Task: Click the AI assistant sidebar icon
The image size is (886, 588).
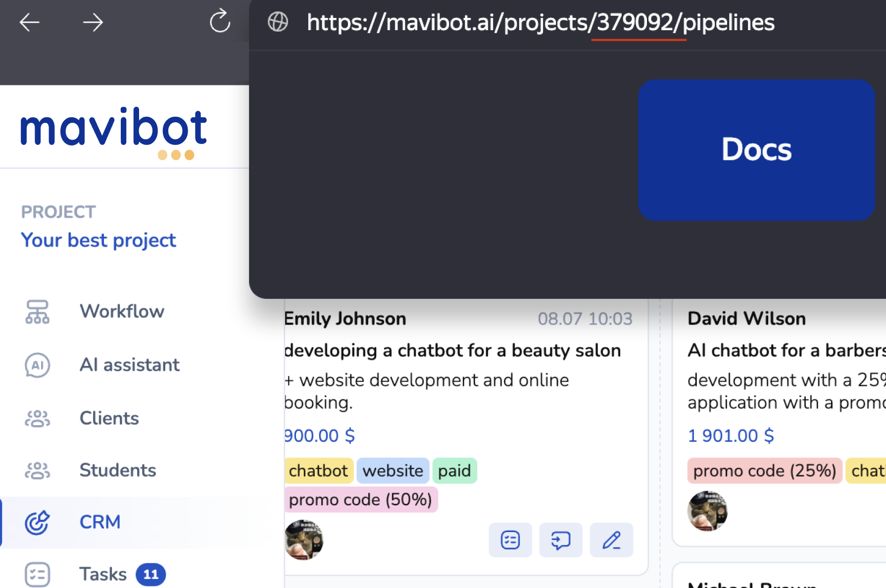Action: [x=37, y=365]
